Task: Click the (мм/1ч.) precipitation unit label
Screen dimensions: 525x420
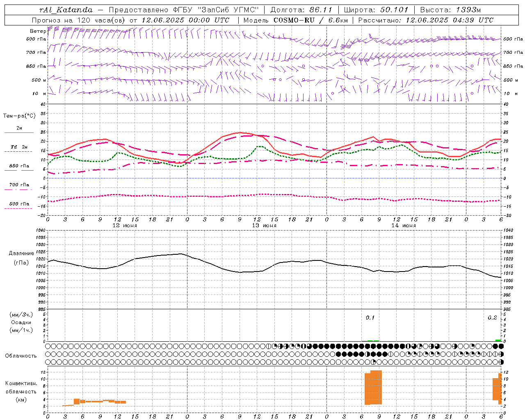Action: (x=21, y=330)
